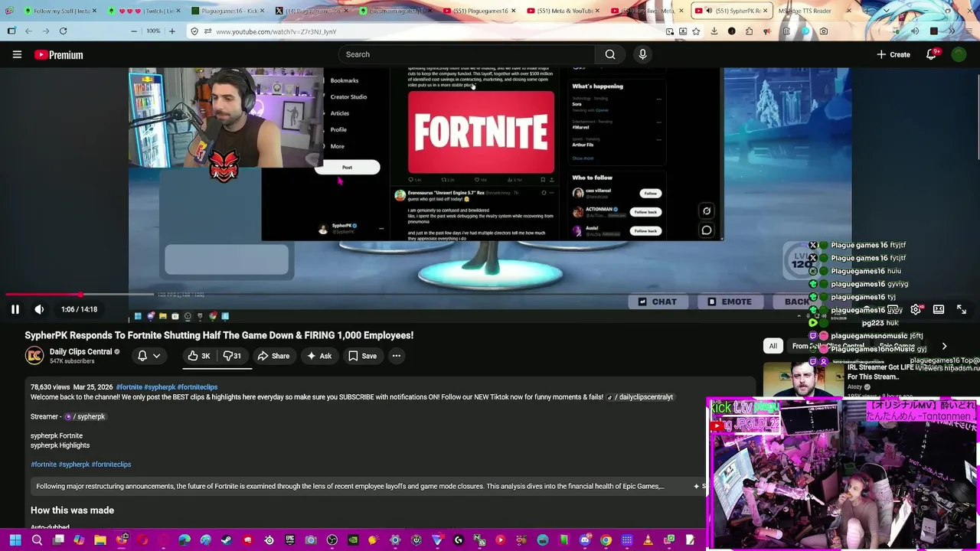Click the 'How this was made' heading

(72, 510)
